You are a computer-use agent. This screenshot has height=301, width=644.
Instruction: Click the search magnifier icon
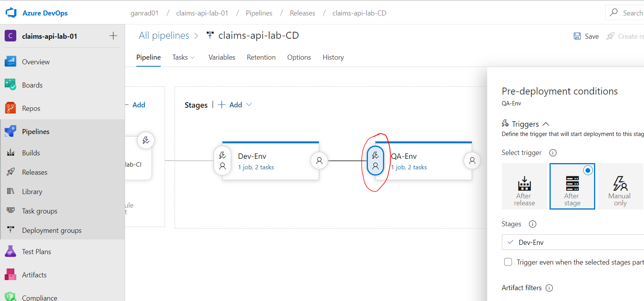point(614,12)
